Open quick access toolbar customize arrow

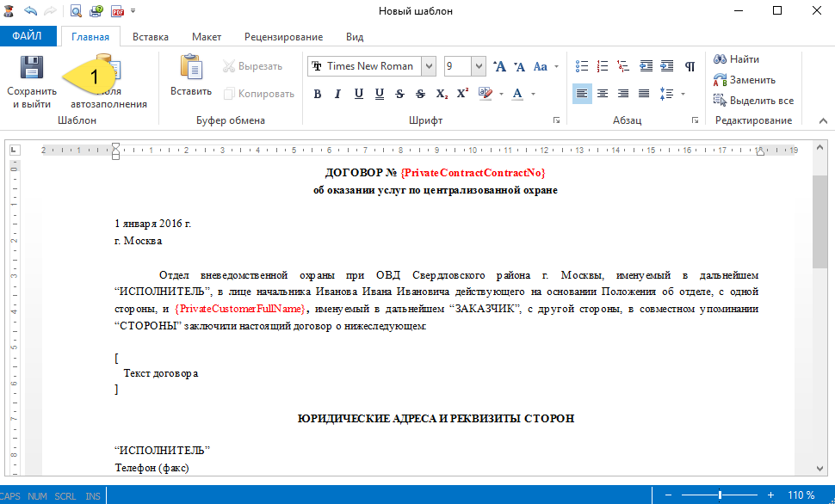tap(133, 10)
